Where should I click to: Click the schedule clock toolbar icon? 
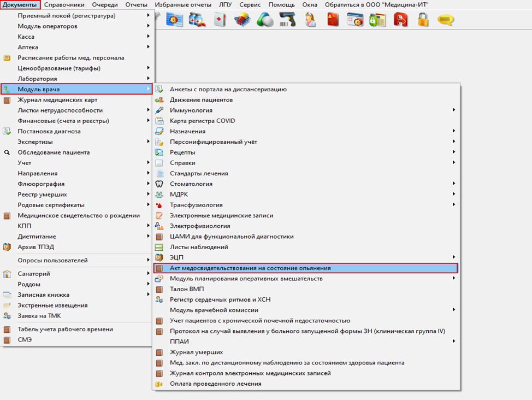174,20
